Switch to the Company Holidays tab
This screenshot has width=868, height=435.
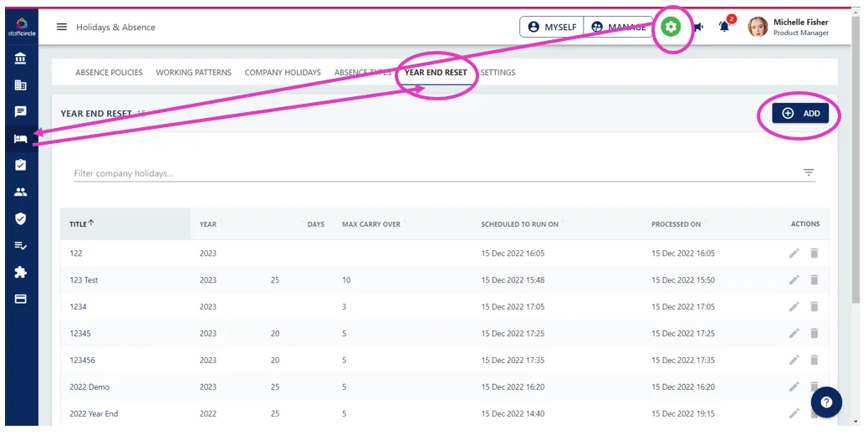pos(283,72)
